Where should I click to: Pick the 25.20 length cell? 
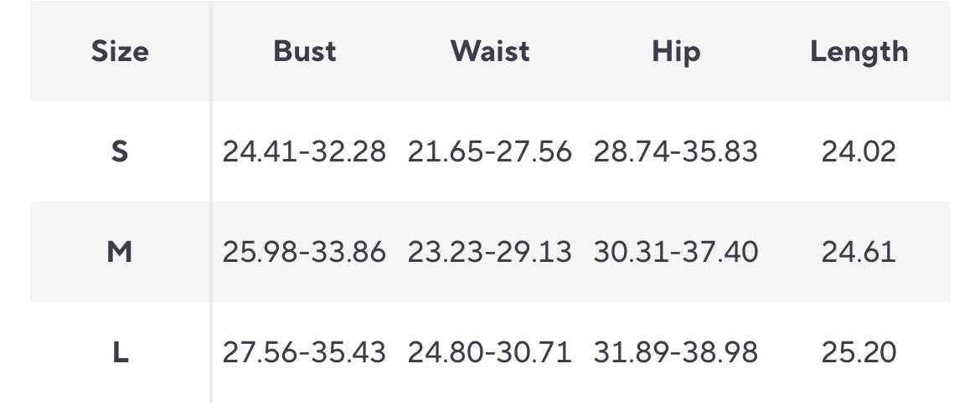click(859, 352)
